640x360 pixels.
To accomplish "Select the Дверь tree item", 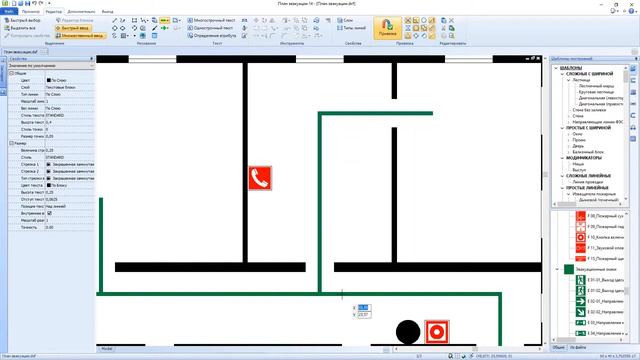I will [x=578, y=146].
